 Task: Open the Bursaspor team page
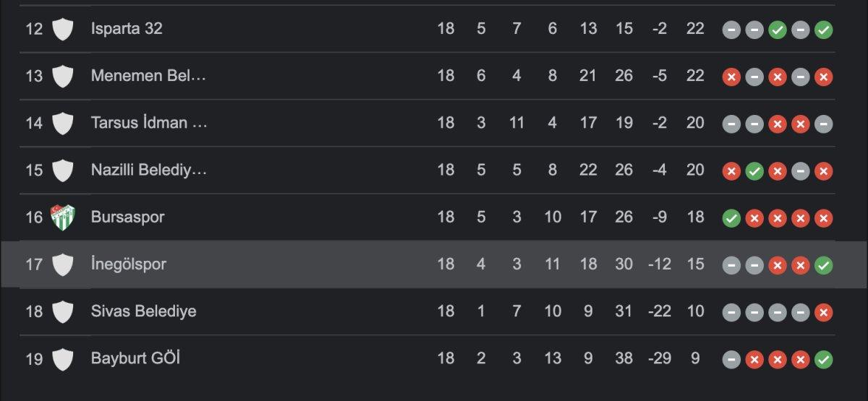pyautogui.click(x=127, y=217)
